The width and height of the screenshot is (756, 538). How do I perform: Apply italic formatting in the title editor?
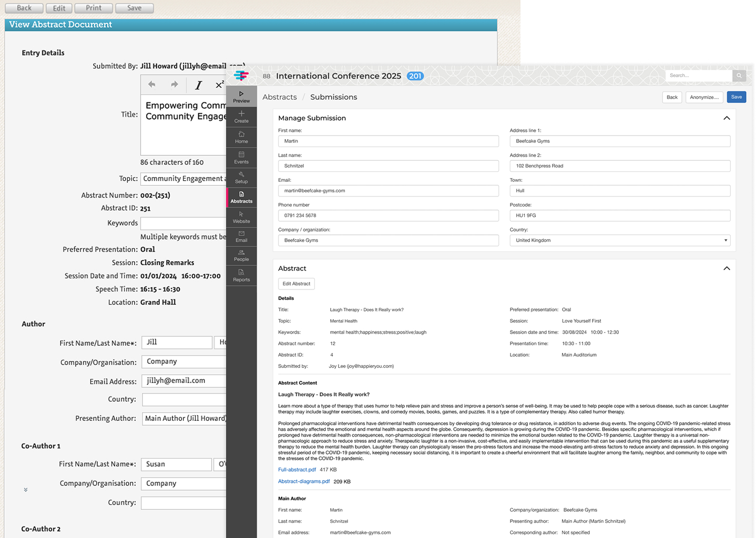198,85
